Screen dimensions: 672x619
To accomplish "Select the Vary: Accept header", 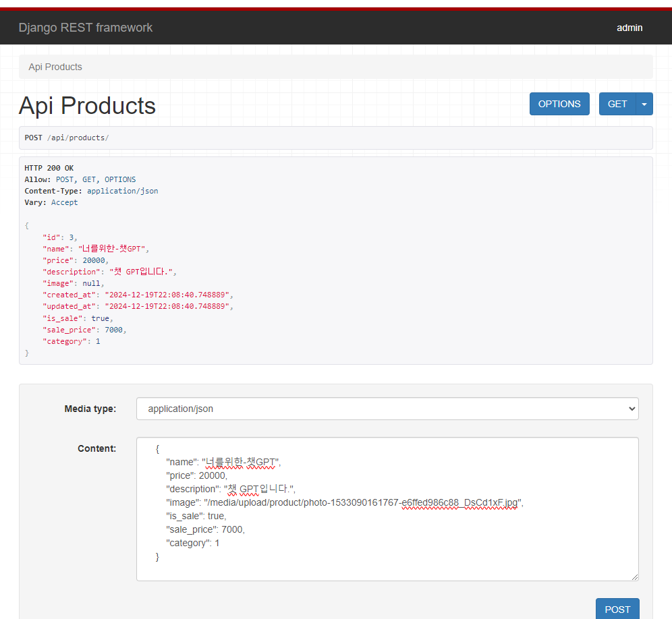I will coord(51,202).
